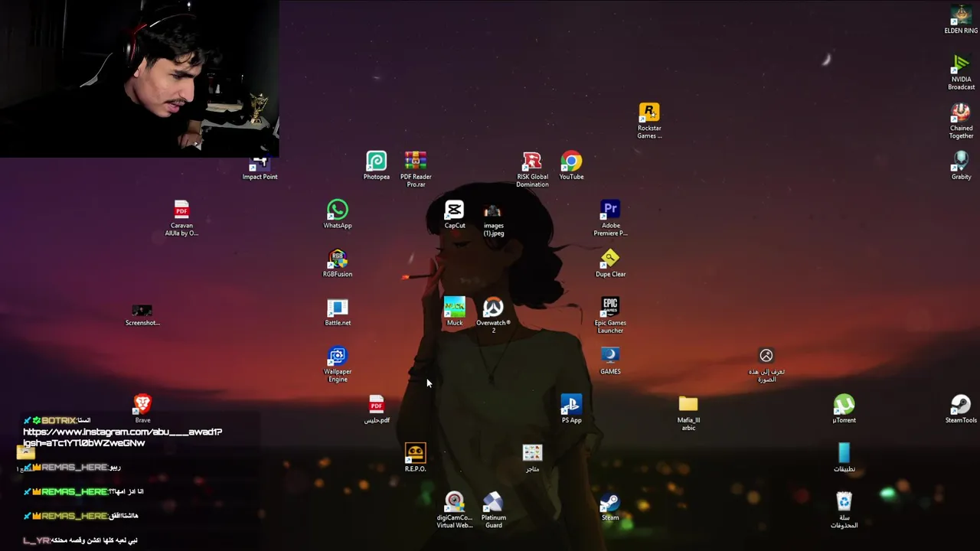Launch µTorrent from desktop
Viewport: 980px width, 551px height.
[844, 409]
